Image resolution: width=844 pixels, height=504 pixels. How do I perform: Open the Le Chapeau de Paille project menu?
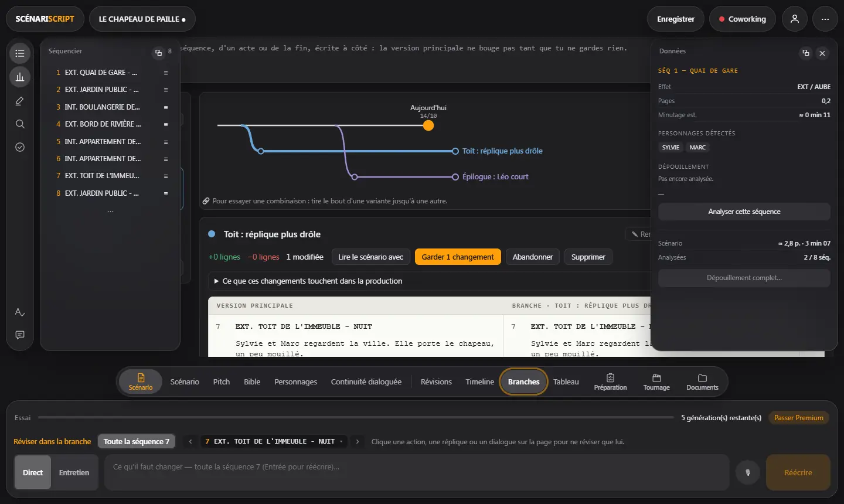coord(142,19)
